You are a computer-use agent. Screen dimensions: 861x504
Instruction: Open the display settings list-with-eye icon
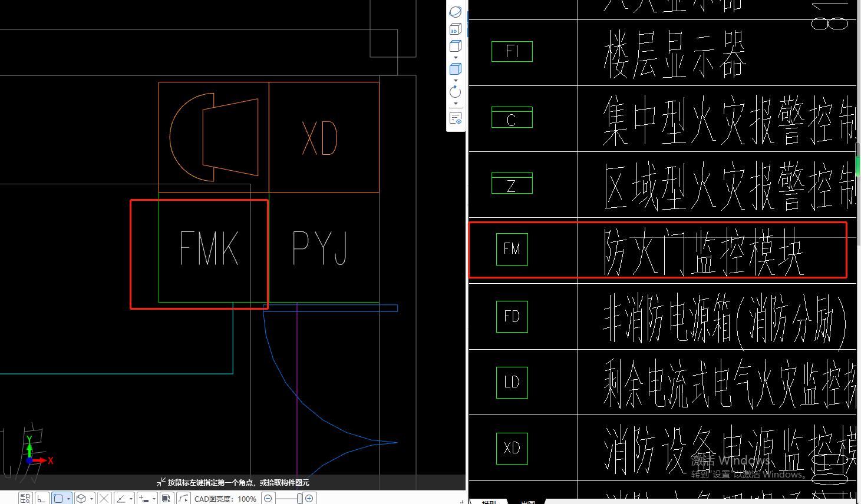tap(456, 118)
